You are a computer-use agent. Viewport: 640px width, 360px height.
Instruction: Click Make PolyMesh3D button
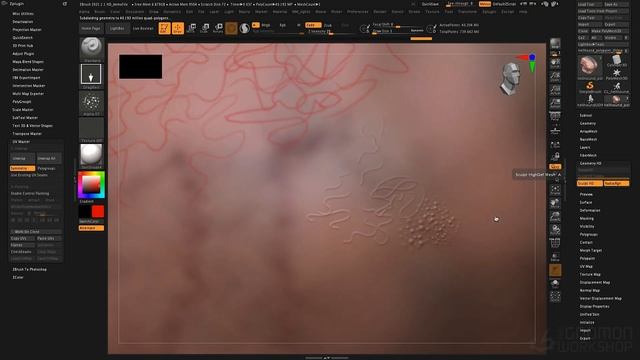click(x=609, y=31)
